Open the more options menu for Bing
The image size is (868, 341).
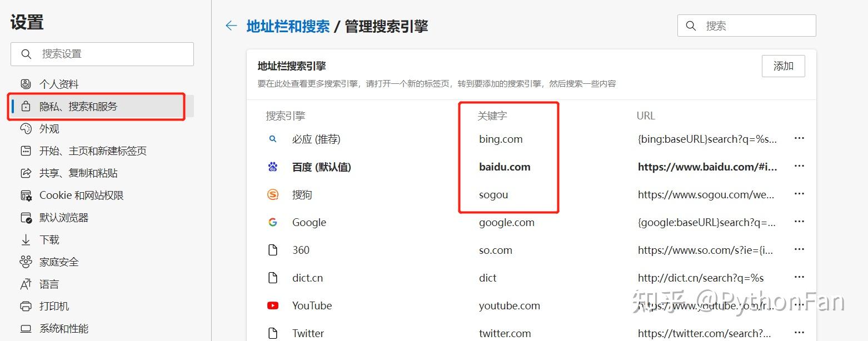(799, 139)
